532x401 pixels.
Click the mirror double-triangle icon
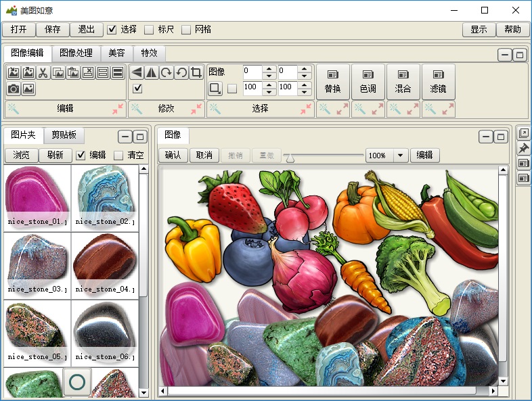(x=152, y=72)
